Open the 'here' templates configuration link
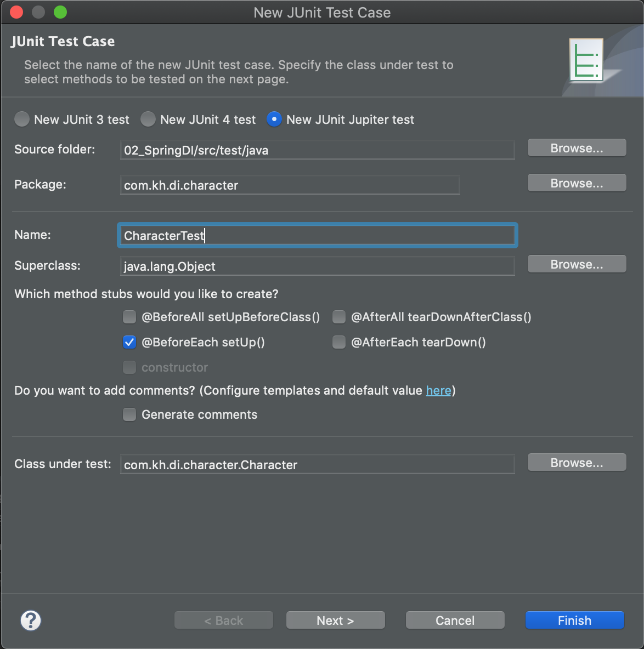The width and height of the screenshot is (644, 649). click(x=438, y=390)
